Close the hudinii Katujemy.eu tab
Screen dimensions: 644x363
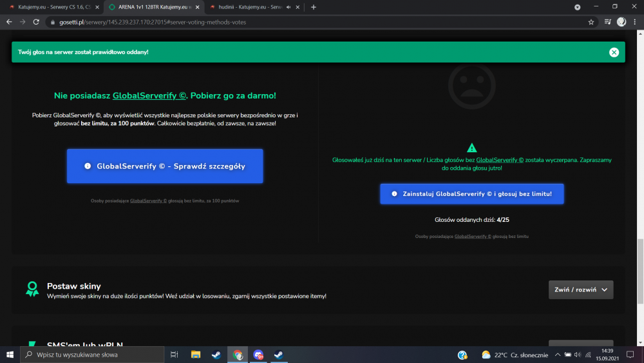tap(298, 7)
